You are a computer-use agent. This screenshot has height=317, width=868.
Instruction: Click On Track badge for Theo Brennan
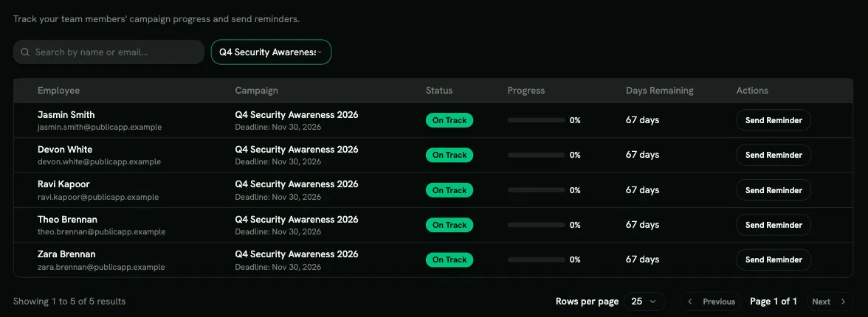pos(449,225)
